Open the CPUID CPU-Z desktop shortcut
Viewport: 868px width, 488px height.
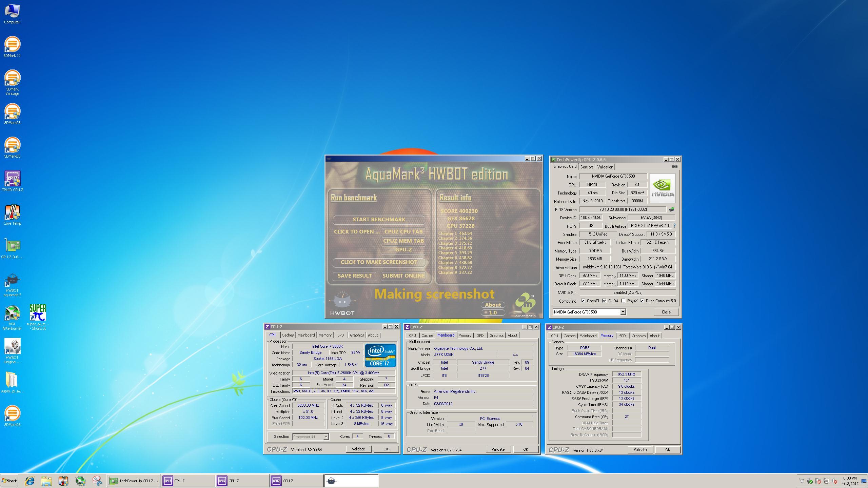[12, 181]
